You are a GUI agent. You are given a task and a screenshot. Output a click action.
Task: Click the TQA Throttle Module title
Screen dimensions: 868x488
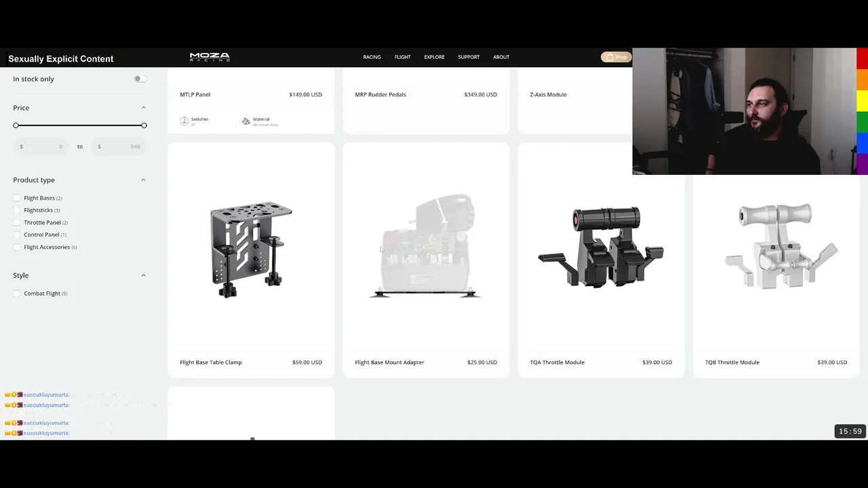[557, 362]
